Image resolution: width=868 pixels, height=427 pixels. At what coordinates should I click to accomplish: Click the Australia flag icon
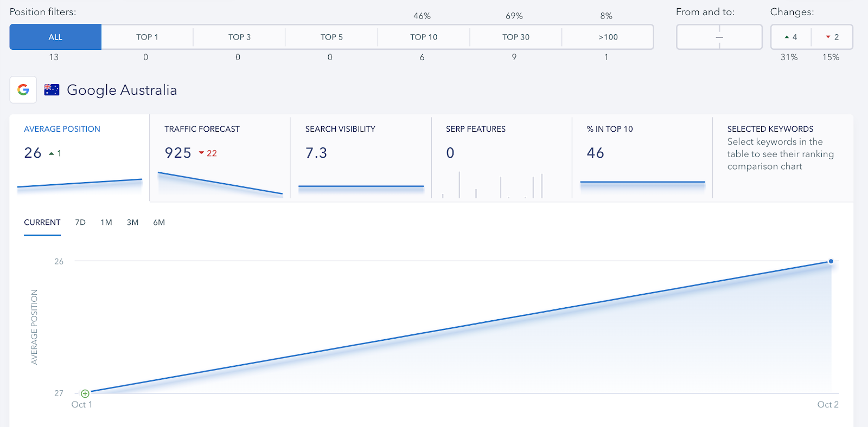52,90
